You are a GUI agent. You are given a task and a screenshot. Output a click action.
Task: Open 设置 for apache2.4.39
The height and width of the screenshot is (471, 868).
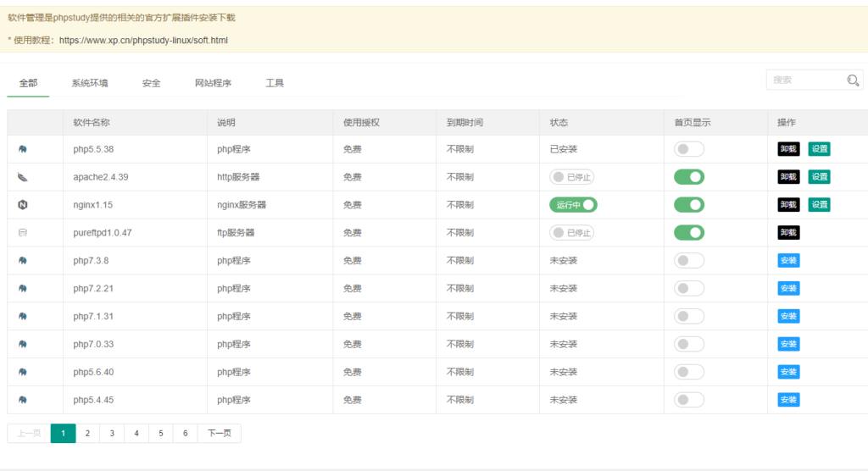click(x=820, y=177)
